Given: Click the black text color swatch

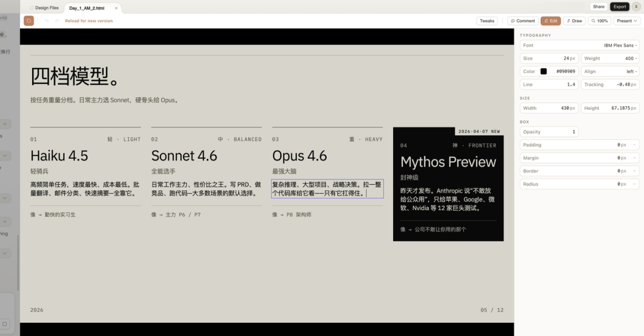Looking at the screenshot, I should [x=543, y=72].
